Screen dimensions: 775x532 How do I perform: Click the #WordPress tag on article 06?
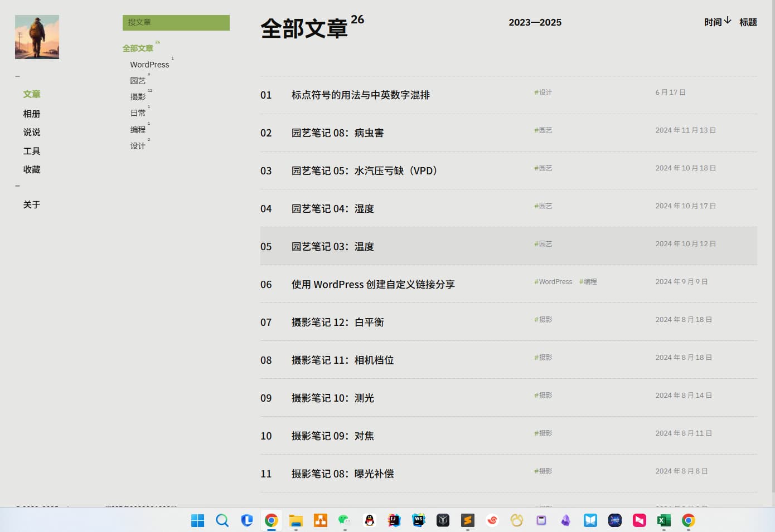point(553,282)
